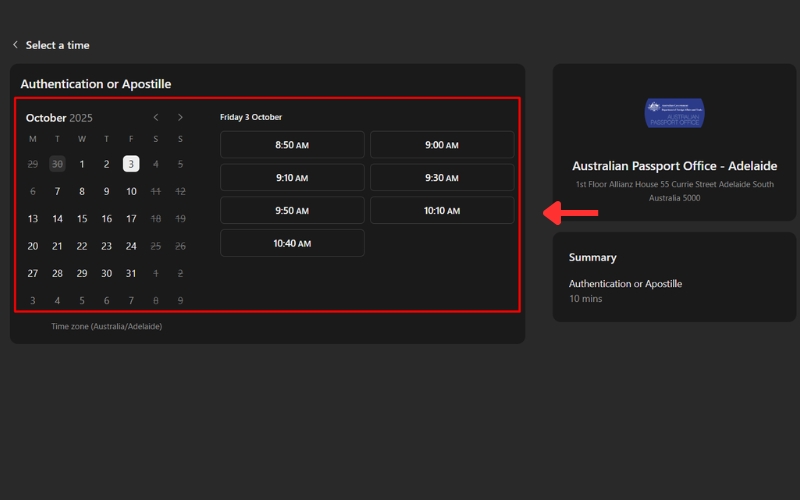This screenshot has height=500, width=800.
Task: Advance to next month in calendar
Action: coord(180,117)
